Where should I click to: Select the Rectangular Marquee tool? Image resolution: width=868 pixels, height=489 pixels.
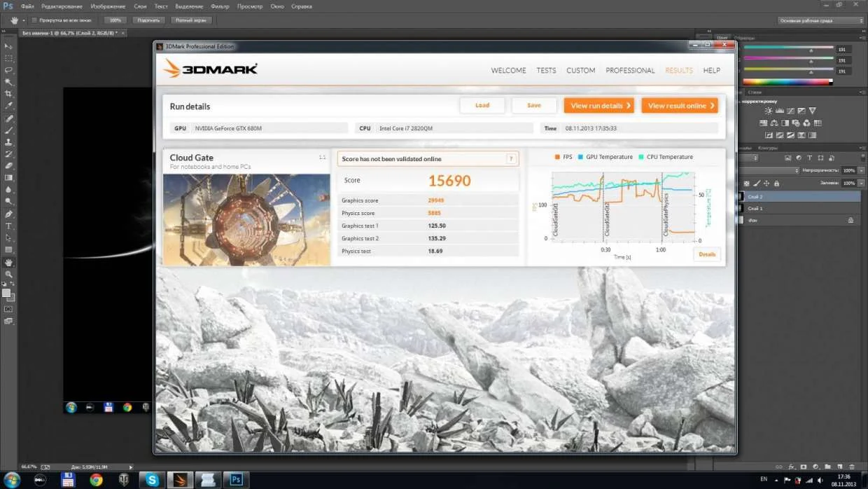9,58
